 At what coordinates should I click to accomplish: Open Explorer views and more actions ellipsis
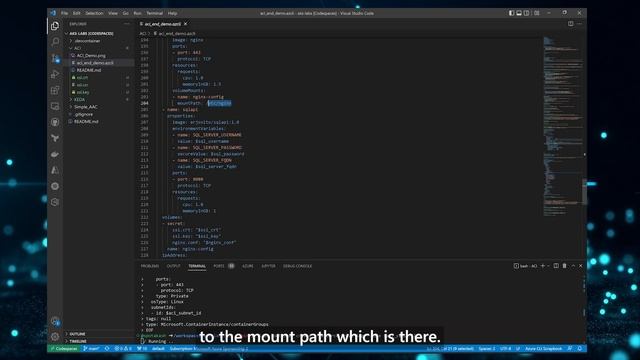(x=127, y=24)
